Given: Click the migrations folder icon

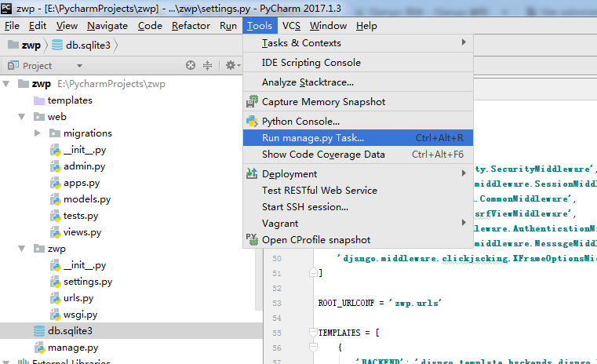Looking at the screenshot, I should point(55,133).
